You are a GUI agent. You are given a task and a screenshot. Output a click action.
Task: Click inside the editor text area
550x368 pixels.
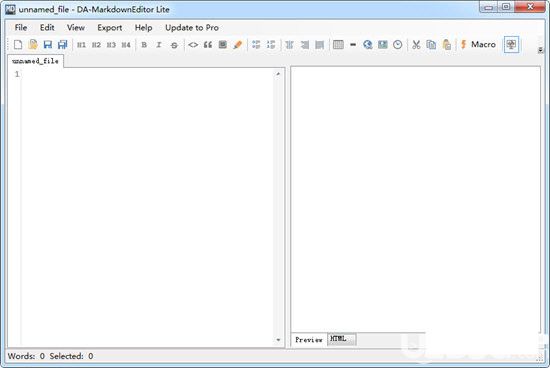point(147,207)
